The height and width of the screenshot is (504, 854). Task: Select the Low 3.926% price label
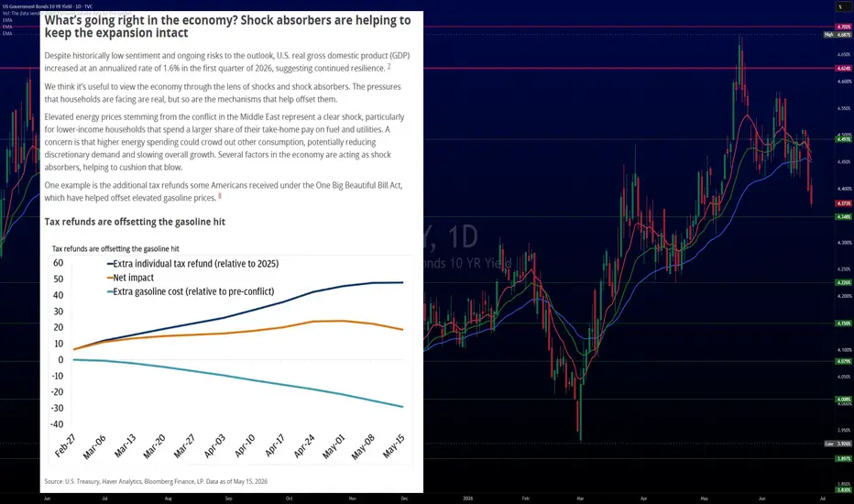tap(838, 444)
